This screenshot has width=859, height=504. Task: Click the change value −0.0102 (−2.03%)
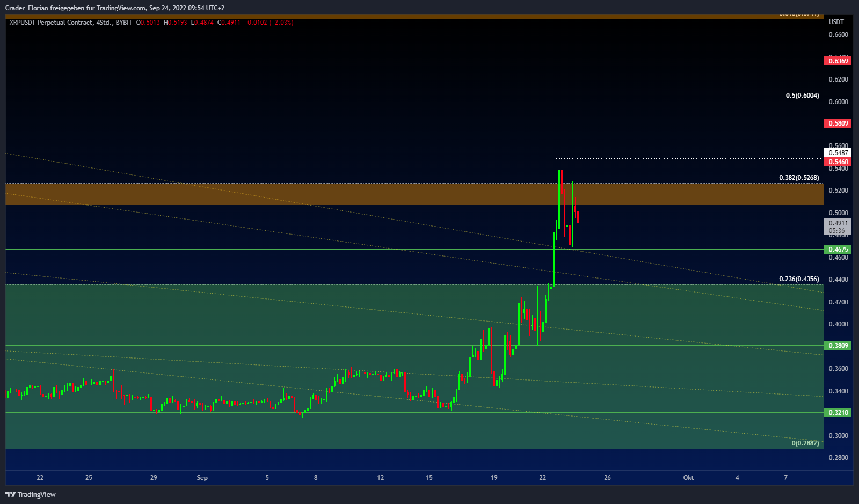pyautogui.click(x=269, y=23)
